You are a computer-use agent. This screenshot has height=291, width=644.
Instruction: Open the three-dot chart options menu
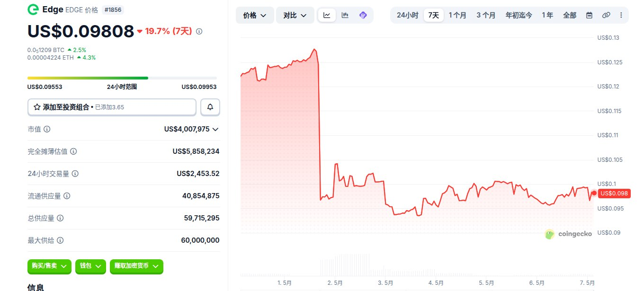click(x=621, y=15)
